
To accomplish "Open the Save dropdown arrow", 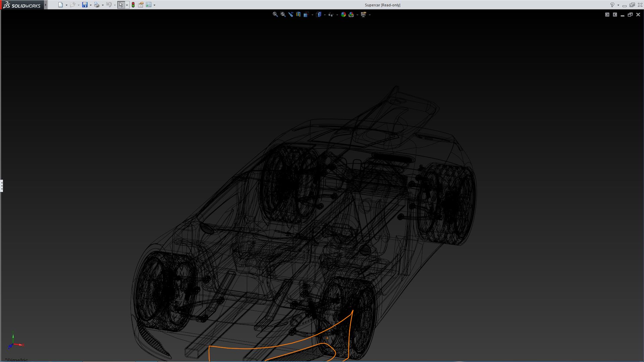I will pos(91,5).
